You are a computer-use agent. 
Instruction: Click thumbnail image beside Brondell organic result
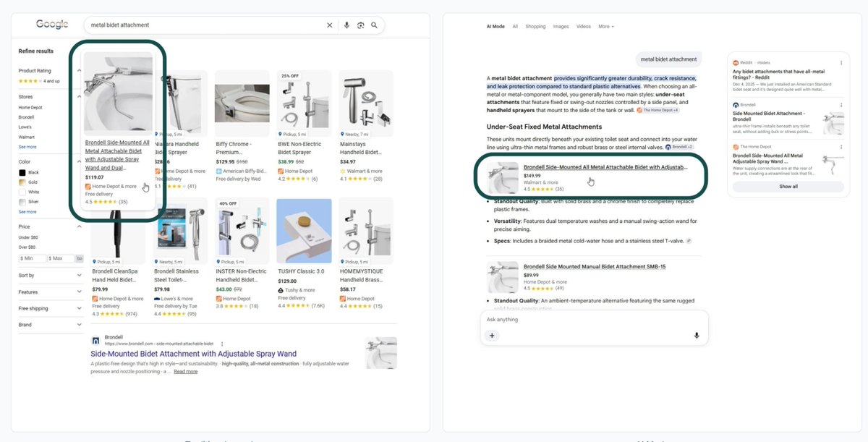[x=381, y=353]
